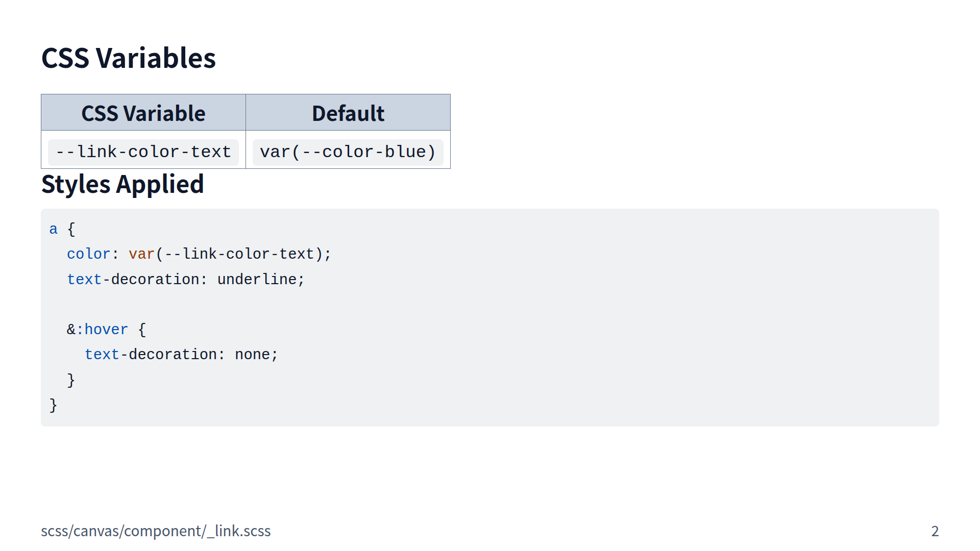The image size is (980, 551).
Task: Click the final closing brace in code
Action: (x=53, y=405)
